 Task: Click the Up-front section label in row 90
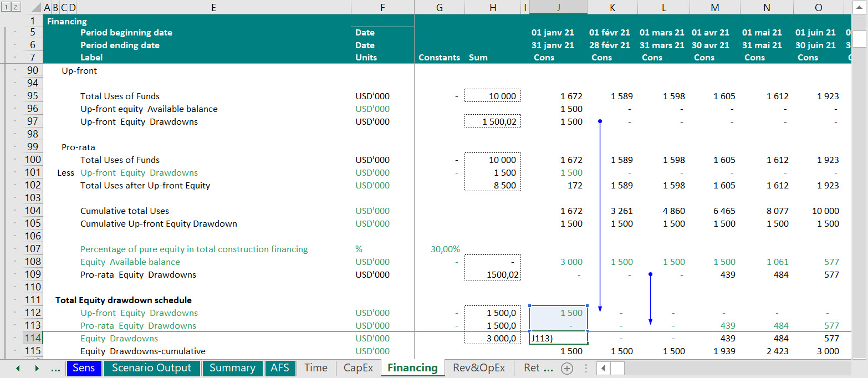[79, 71]
